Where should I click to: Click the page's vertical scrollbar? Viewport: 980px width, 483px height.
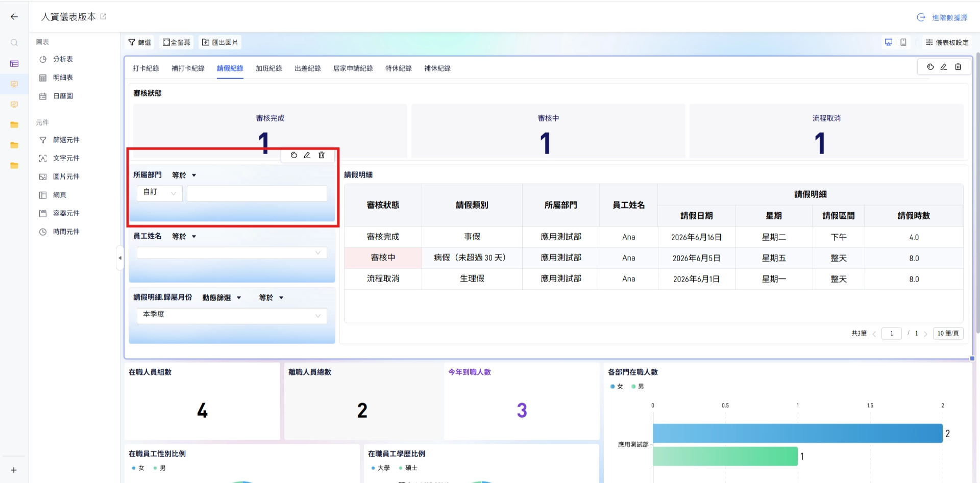(977, 193)
